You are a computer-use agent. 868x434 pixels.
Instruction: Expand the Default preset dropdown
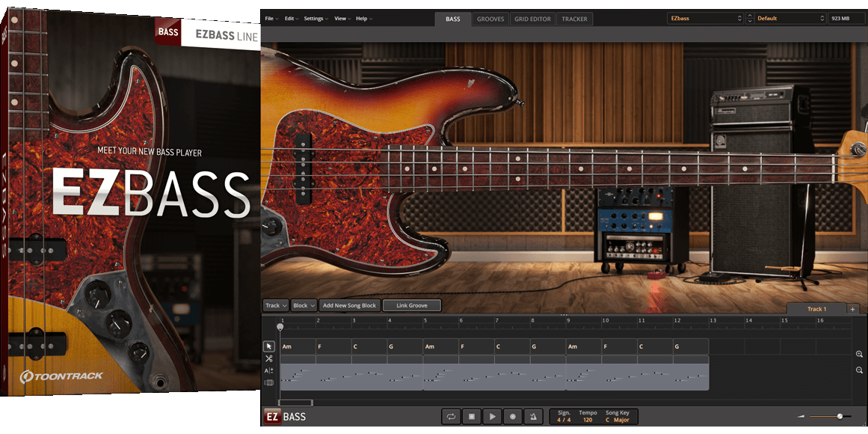click(790, 18)
